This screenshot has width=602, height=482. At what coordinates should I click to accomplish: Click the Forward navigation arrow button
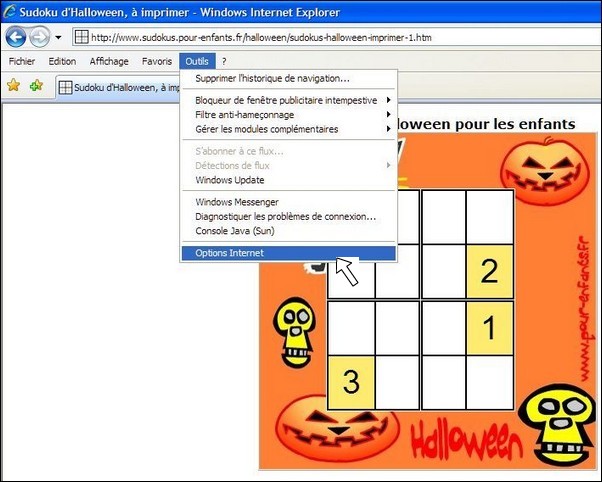pos(40,37)
